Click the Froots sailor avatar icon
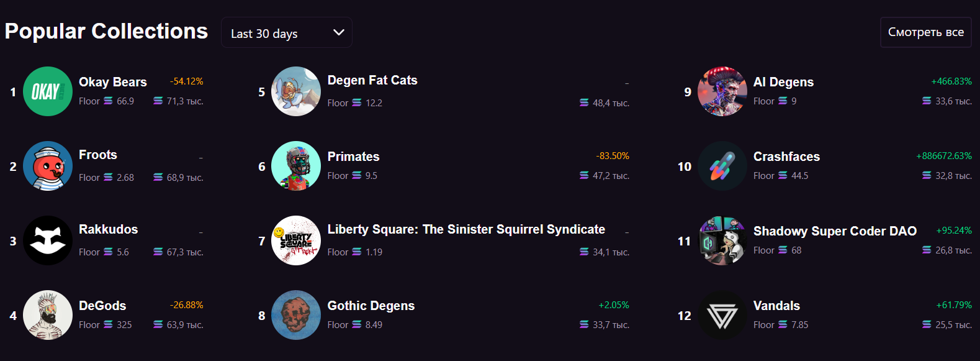The image size is (980, 361). (48, 166)
